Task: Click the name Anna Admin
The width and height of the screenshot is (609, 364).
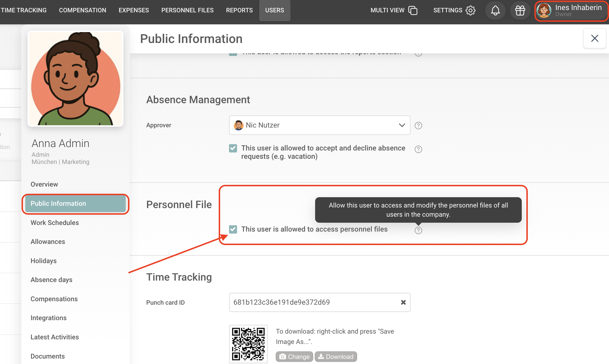Action: [61, 143]
